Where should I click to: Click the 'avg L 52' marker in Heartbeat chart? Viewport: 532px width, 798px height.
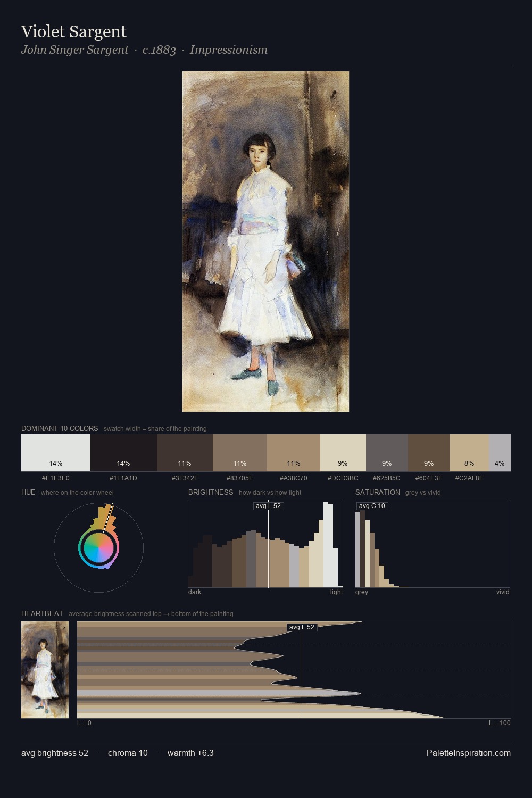(x=302, y=627)
